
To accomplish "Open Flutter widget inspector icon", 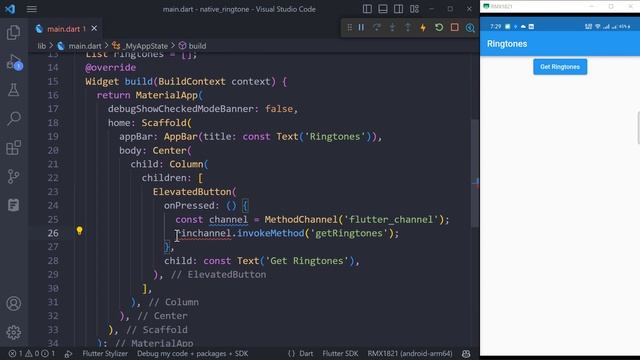I will click(x=470, y=27).
